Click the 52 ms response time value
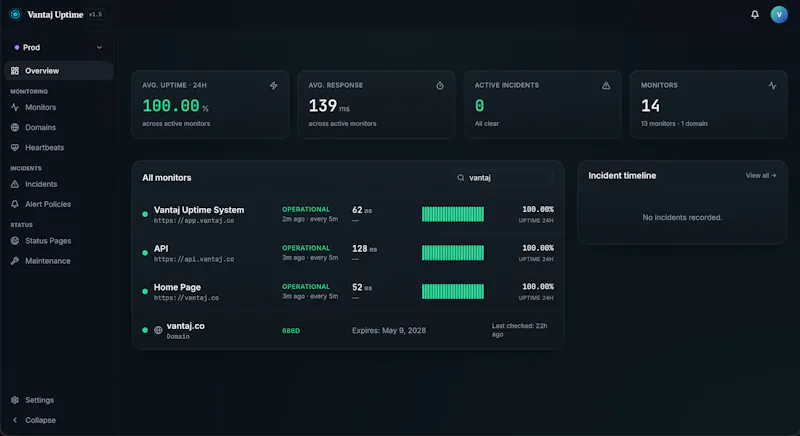The image size is (800, 436). coord(362,288)
